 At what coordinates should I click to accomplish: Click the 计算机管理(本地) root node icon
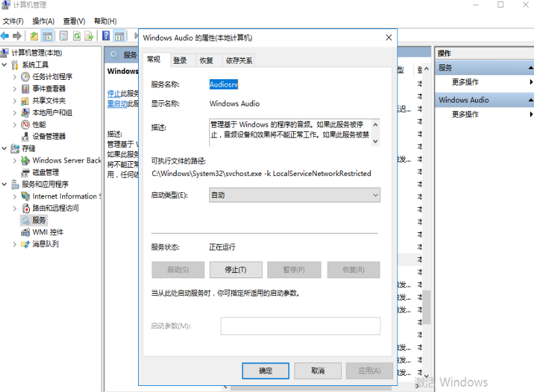[x=5, y=53]
